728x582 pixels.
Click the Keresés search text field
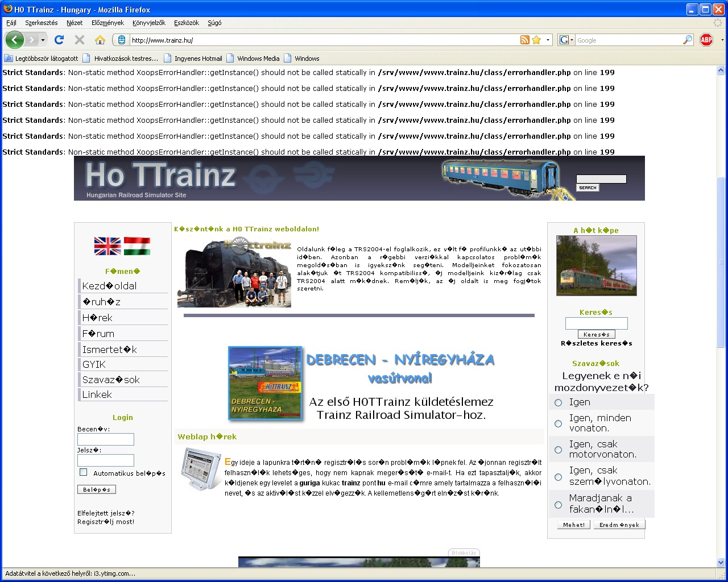[596, 323]
